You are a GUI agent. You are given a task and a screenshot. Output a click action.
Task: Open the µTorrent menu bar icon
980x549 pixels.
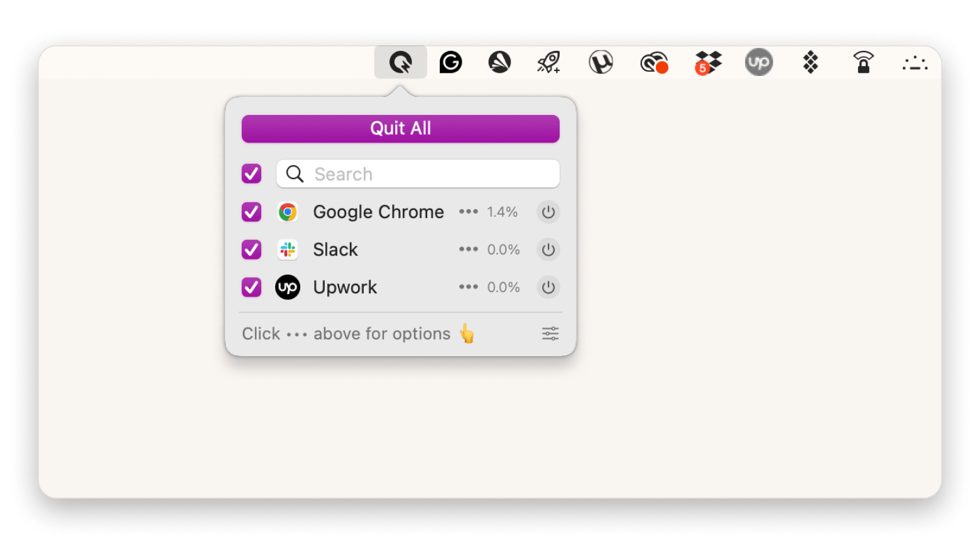pyautogui.click(x=601, y=62)
